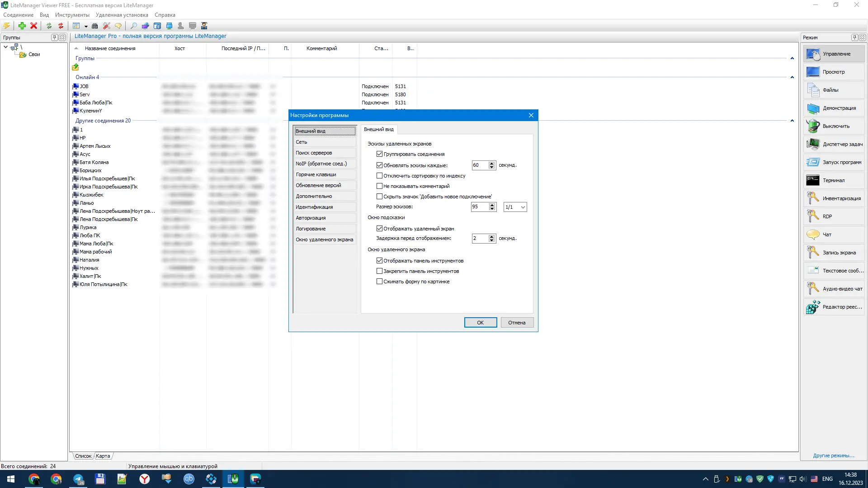Image resolution: width=868 pixels, height=488 pixels.
Task: Open the Инструменты menu
Action: [x=72, y=15]
